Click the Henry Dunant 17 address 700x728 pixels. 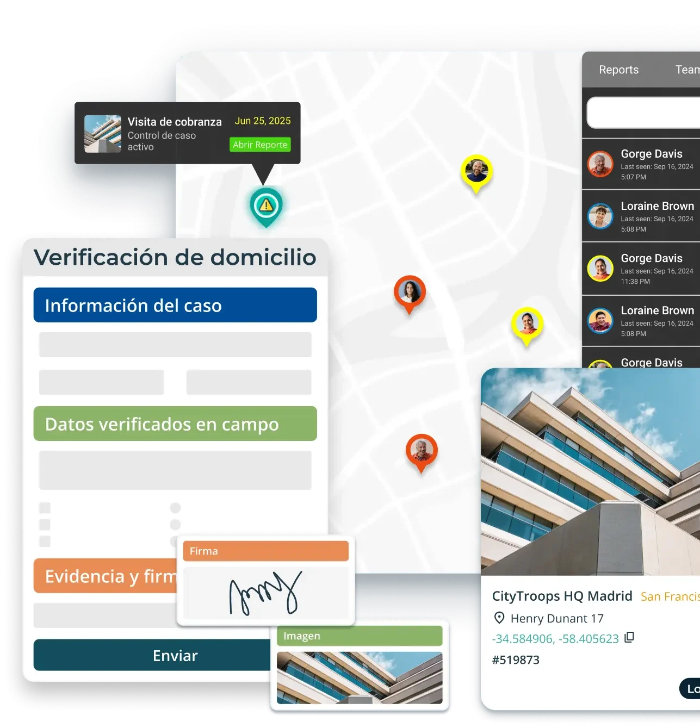[557, 619]
